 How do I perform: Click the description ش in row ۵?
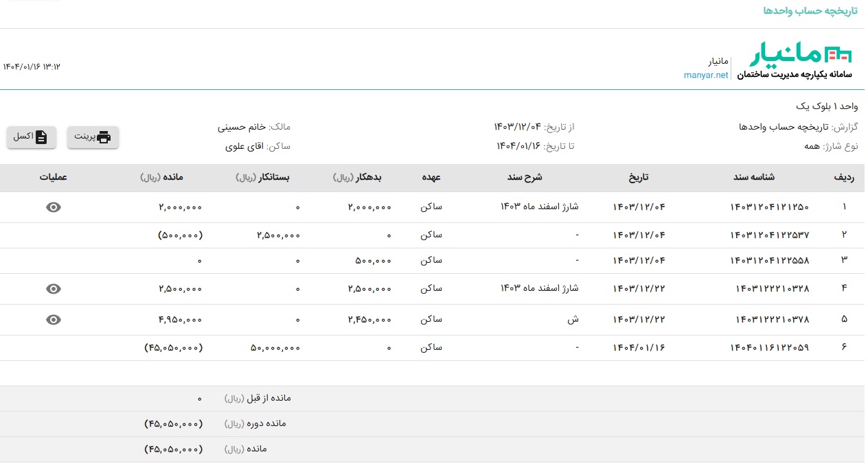click(x=575, y=320)
